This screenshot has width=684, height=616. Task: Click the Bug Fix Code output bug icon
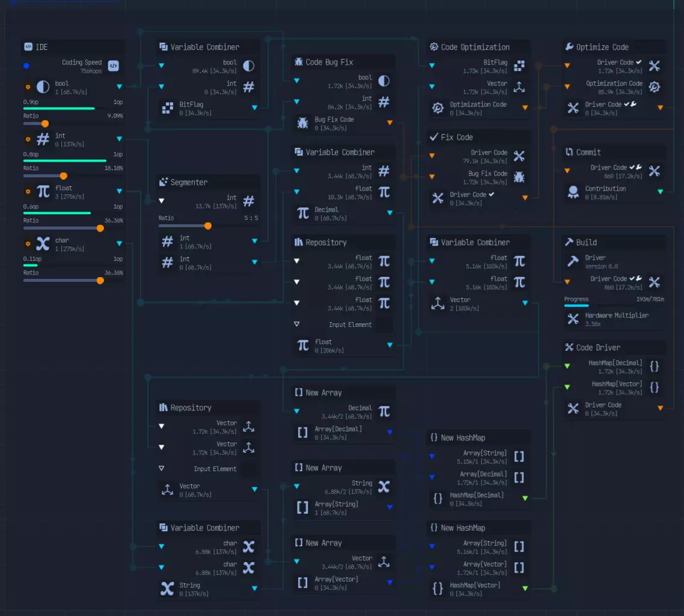[x=303, y=123]
